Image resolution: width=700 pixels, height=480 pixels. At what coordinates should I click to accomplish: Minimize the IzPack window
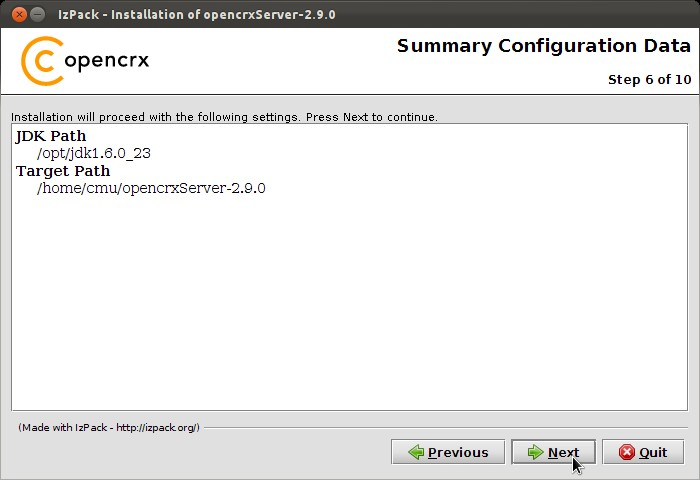38,14
